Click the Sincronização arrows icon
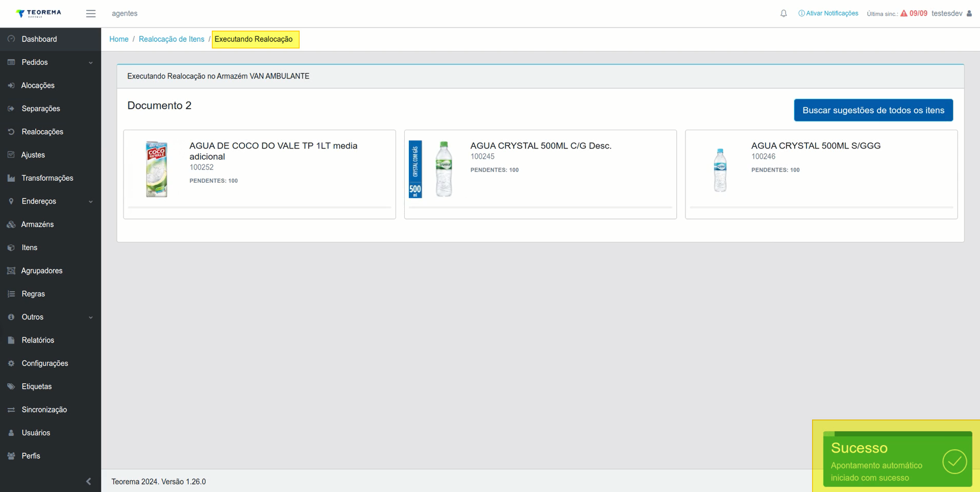 coord(11,410)
